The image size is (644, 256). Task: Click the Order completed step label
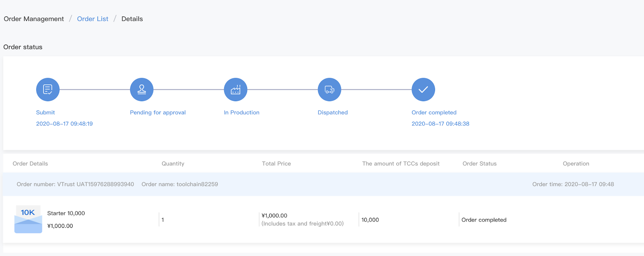[434, 113]
